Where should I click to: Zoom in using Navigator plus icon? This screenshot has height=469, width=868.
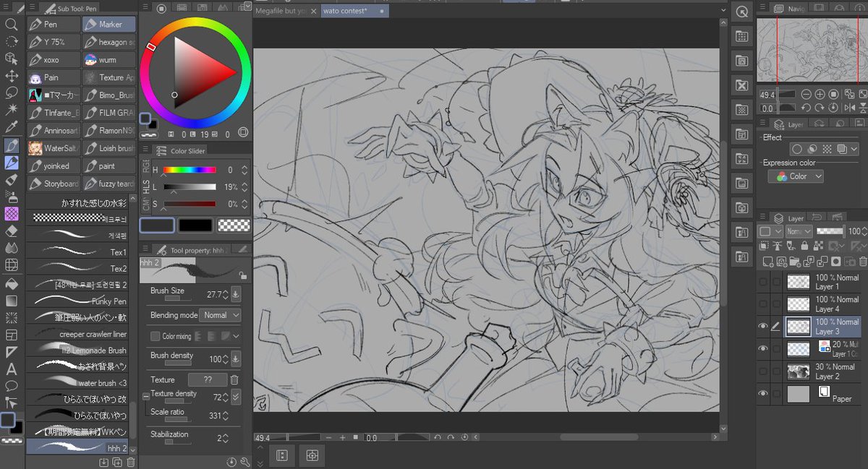point(819,95)
